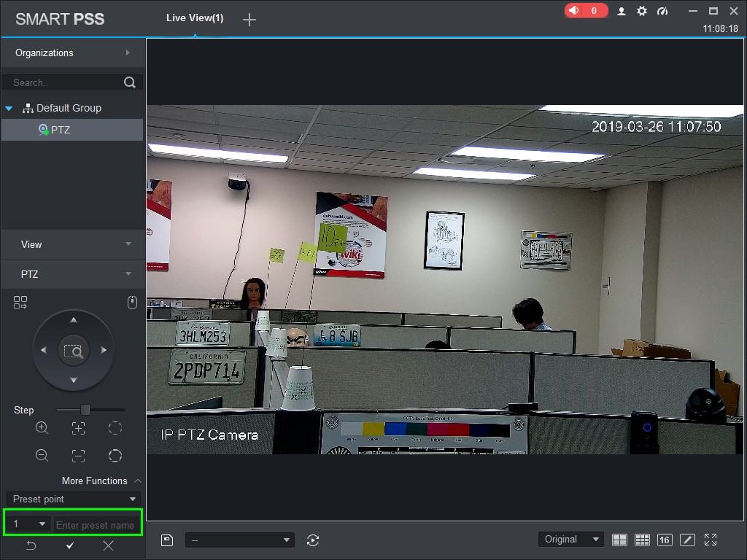Image resolution: width=747 pixels, height=560 pixels.
Task: Click the zoom out magnifier icon
Action: [42, 456]
